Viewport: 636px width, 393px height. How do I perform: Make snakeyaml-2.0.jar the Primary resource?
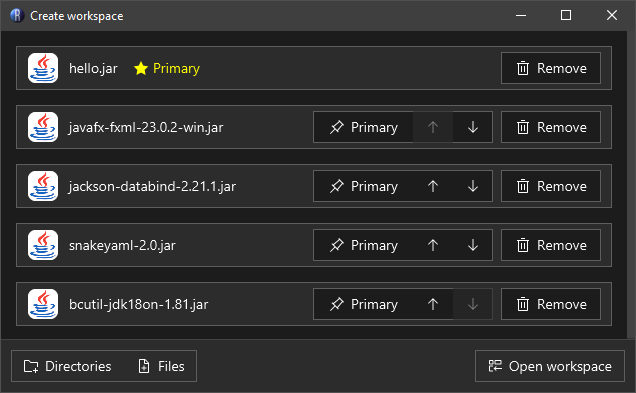tap(363, 245)
